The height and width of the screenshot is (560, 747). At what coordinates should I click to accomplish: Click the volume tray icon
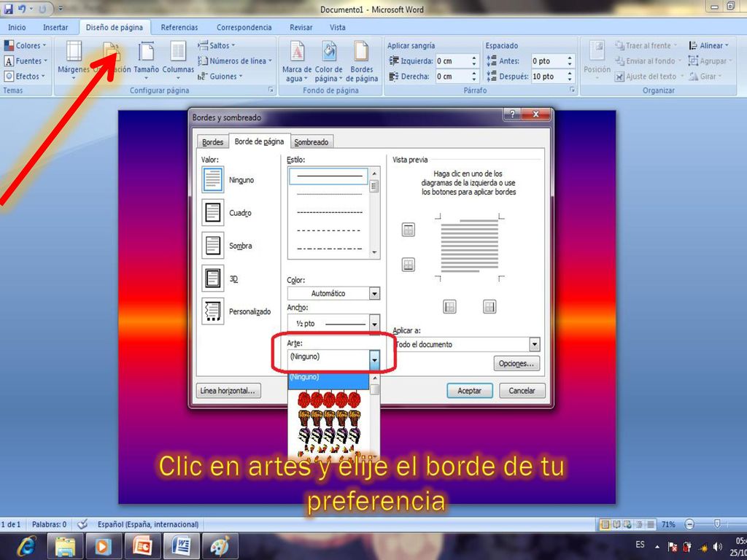tap(717, 547)
